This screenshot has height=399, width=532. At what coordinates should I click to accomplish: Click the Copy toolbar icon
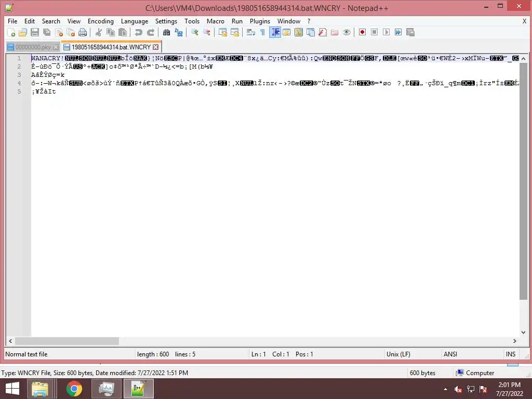pos(111,32)
